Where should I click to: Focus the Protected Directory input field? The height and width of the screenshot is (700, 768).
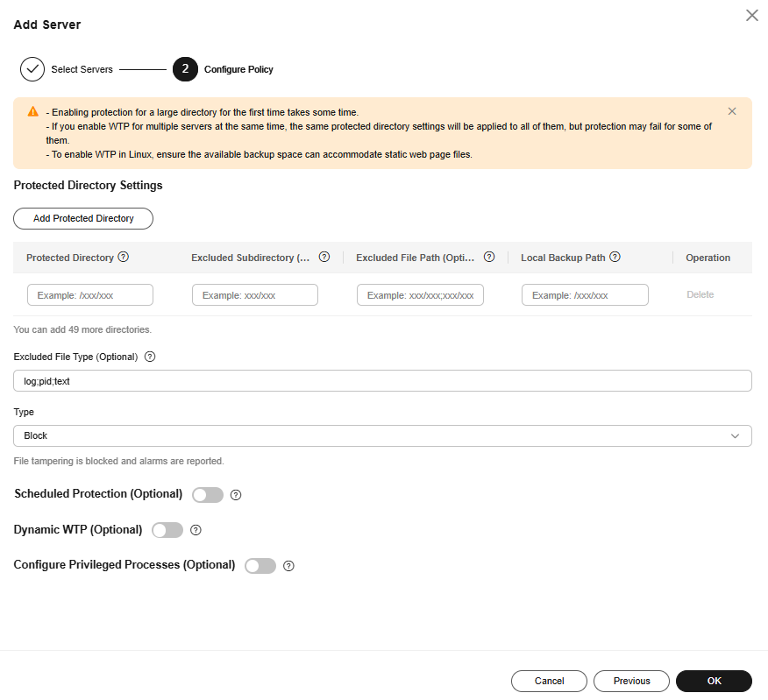90,294
